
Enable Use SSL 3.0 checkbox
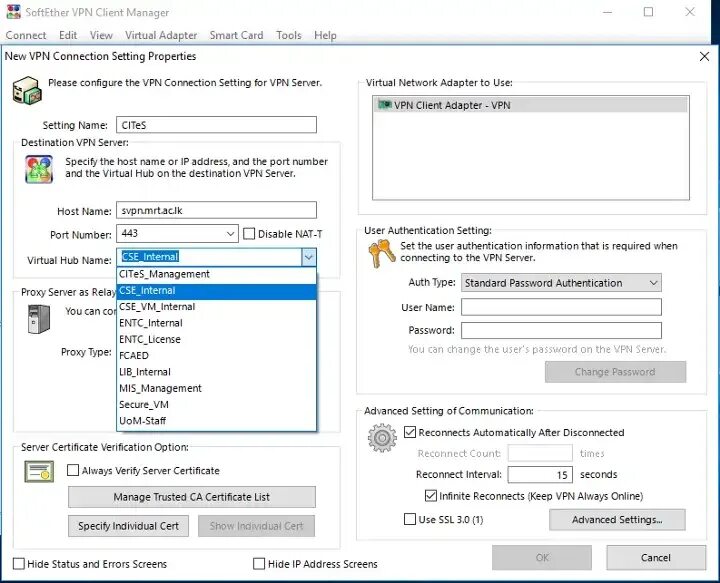410,519
